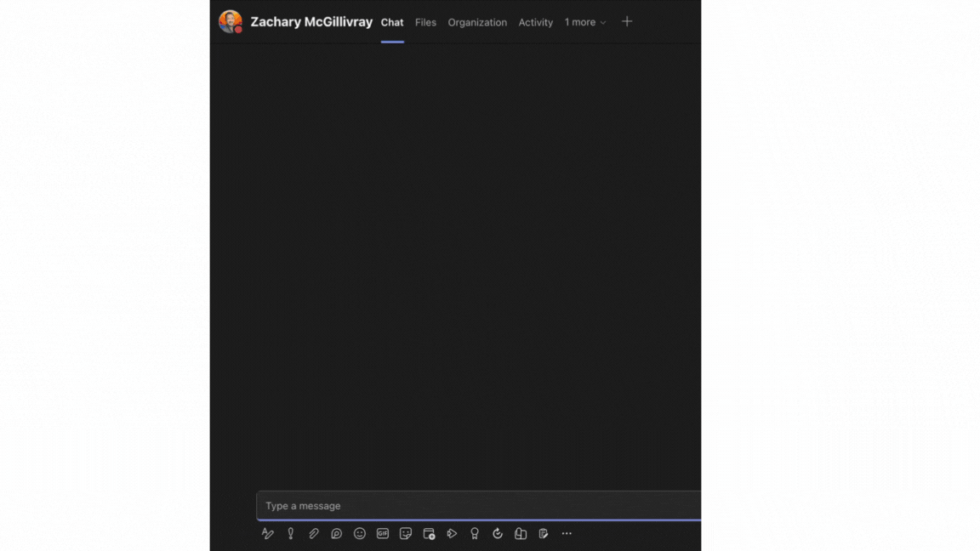Open the Loop components icon
This screenshot has width=980, height=551.
tap(336, 533)
